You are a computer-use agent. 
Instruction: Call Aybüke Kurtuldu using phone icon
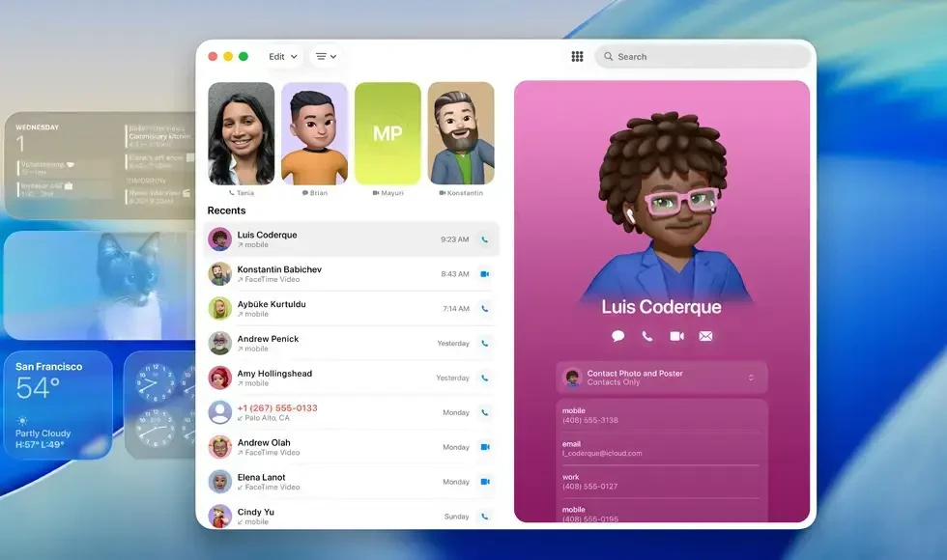484,308
